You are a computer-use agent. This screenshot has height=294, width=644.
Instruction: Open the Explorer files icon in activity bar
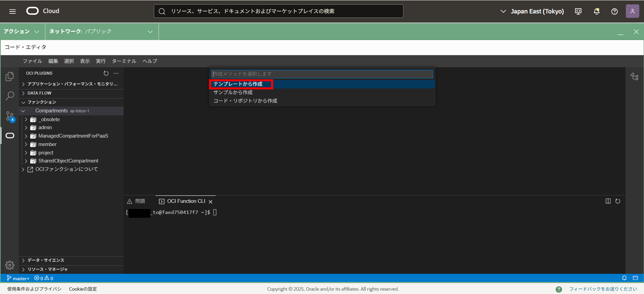point(10,77)
